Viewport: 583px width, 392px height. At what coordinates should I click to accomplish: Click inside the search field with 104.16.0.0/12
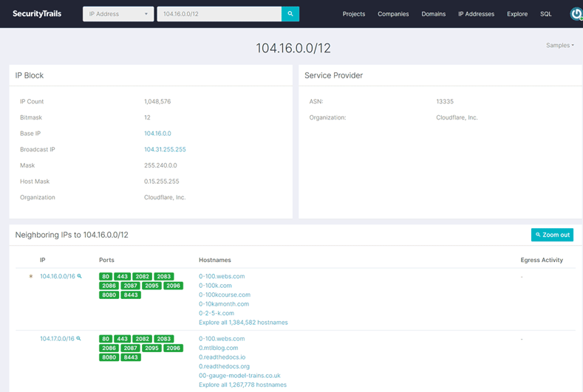click(219, 14)
